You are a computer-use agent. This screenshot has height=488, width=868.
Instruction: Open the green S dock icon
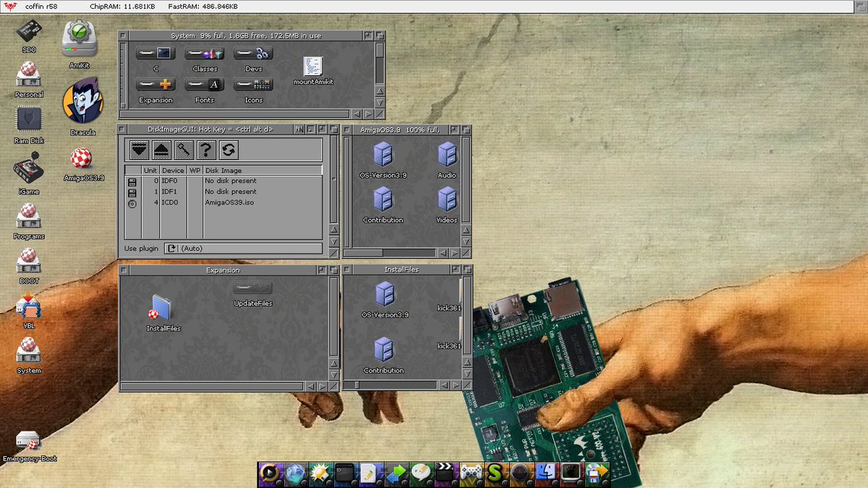(495, 473)
